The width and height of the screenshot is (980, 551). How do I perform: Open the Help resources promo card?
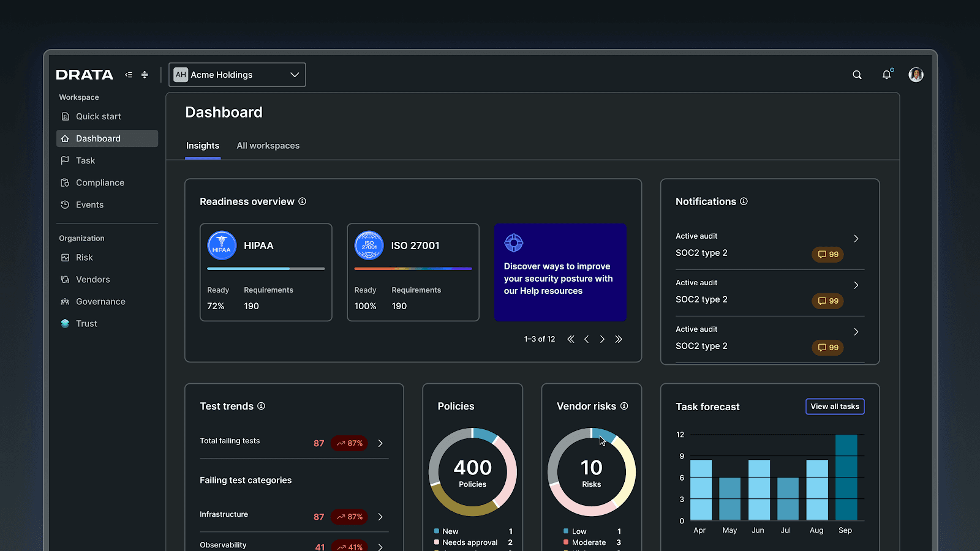pyautogui.click(x=560, y=272)
